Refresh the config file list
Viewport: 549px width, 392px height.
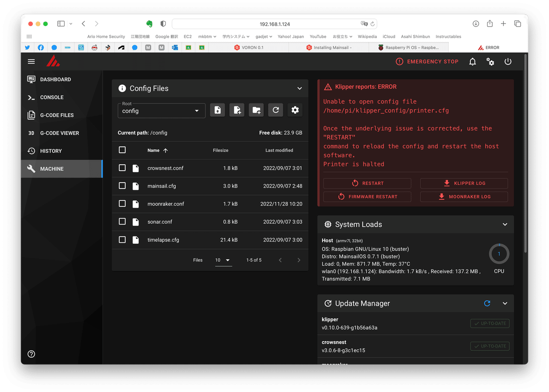point(275,110)
